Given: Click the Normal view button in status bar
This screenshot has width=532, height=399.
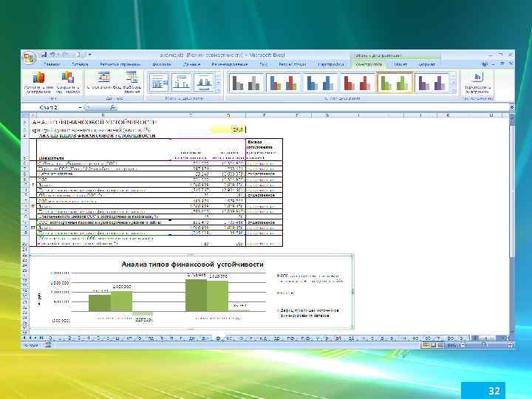Looking at the screenshot, I should point(426,345).
